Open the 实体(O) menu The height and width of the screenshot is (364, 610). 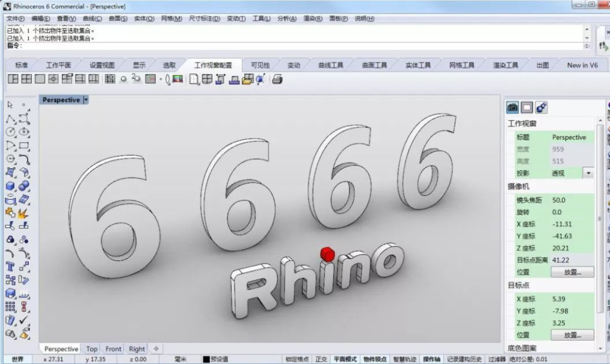point(144,18)
